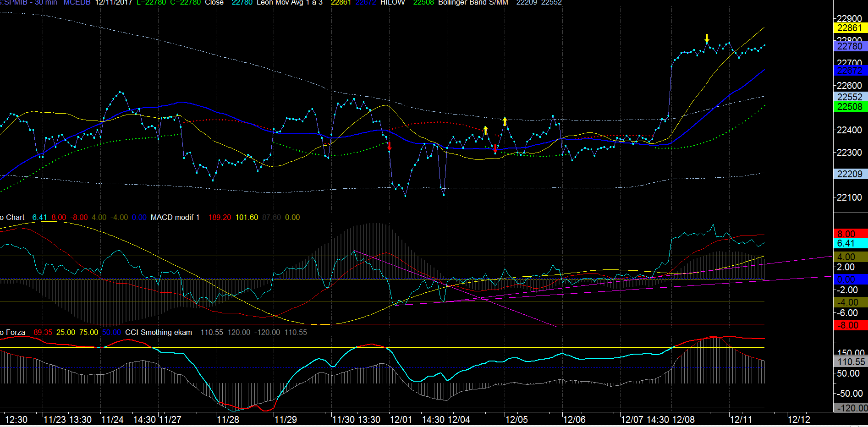Click the 12/06 date on time axis
Image resolution: width=868 pixels, height=427 pixels.
point(574,419)
